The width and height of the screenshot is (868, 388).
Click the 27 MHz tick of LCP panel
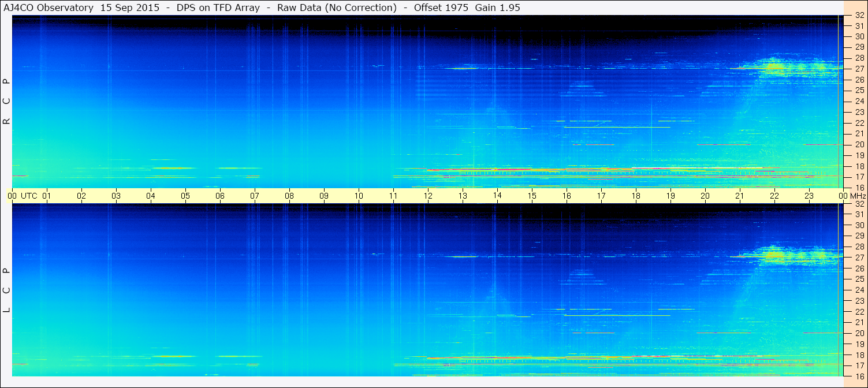pyautogui.click(x=859, y=258)
